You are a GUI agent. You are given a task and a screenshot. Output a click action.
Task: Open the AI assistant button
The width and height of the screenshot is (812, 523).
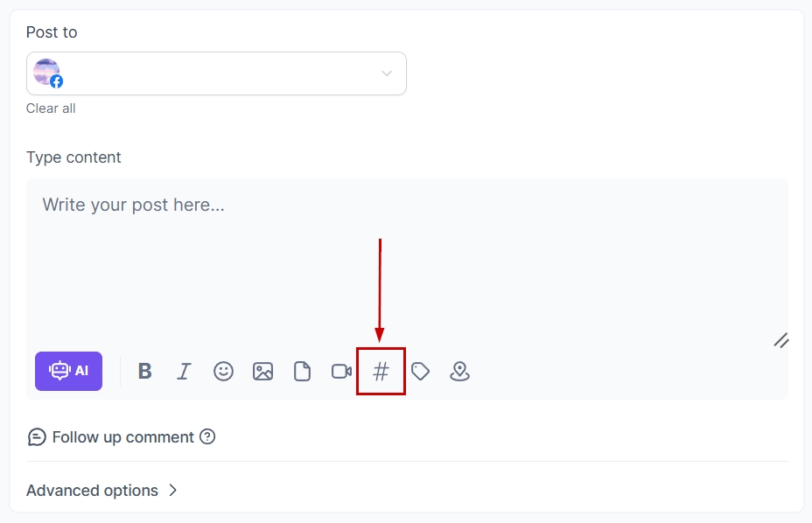coord(68,371)
